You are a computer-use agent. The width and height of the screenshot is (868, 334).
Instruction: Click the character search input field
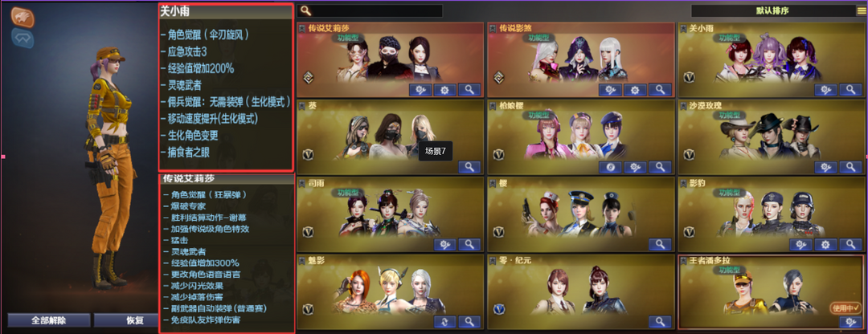(371, 10)
